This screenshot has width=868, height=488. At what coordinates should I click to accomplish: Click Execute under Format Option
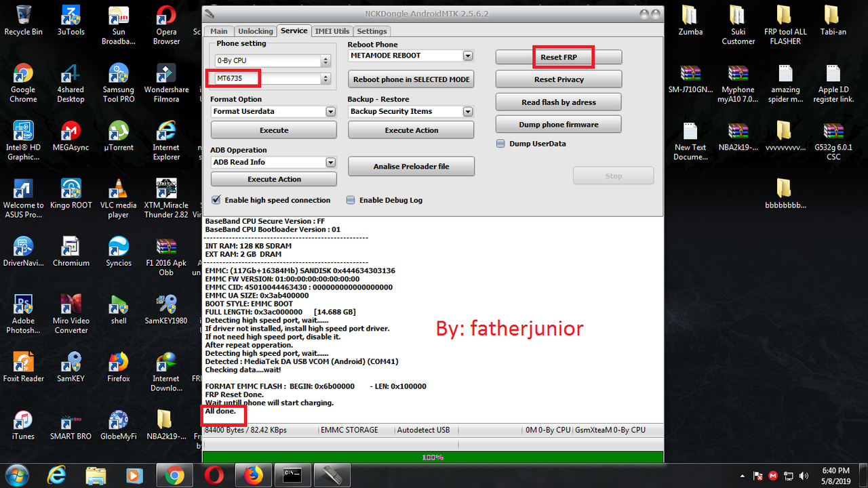click(274, 130)
